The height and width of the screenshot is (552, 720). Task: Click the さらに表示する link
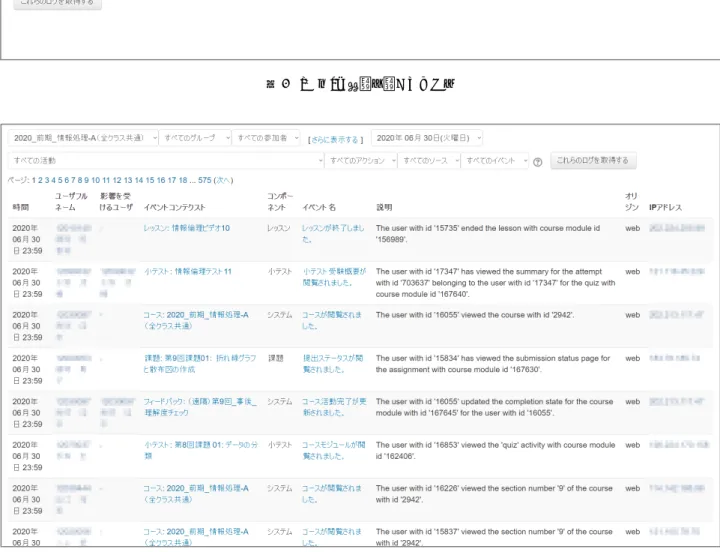click(335, 140)
